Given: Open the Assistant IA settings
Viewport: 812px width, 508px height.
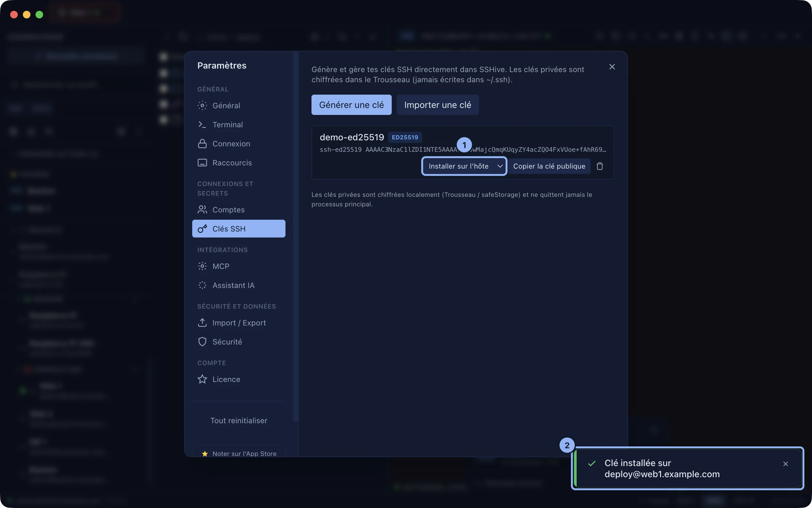Looking at the screenshot, I should pyautogui.click(x=239, y=285).
